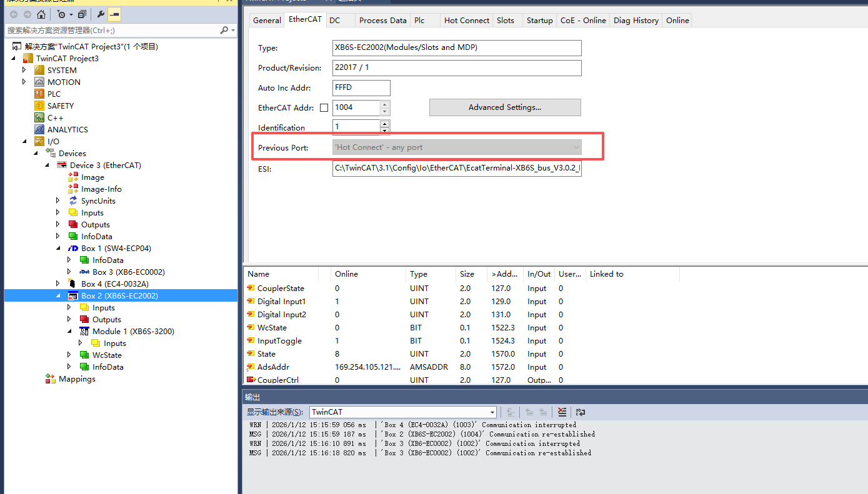Image resolution: width=868 pixels, height=494 pixels.
Task: Select the Mappings node in tree
Action: (77, 379)
